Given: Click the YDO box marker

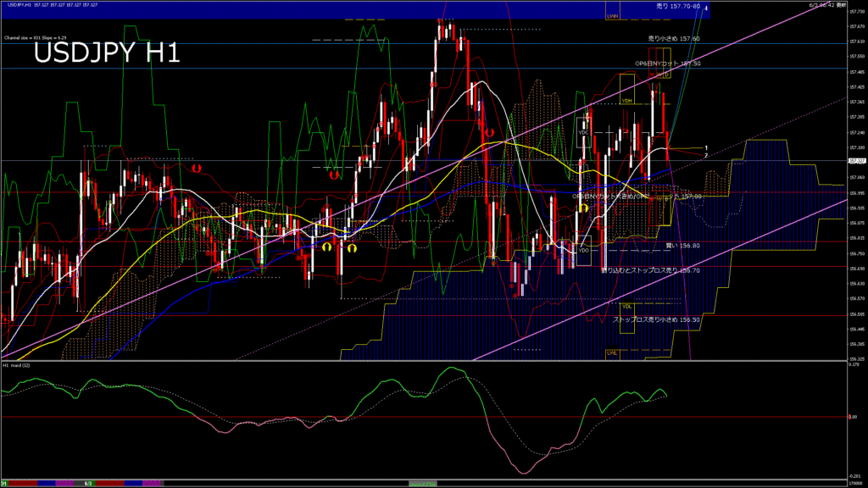Looking at the screenshot, I should (583, 250).
